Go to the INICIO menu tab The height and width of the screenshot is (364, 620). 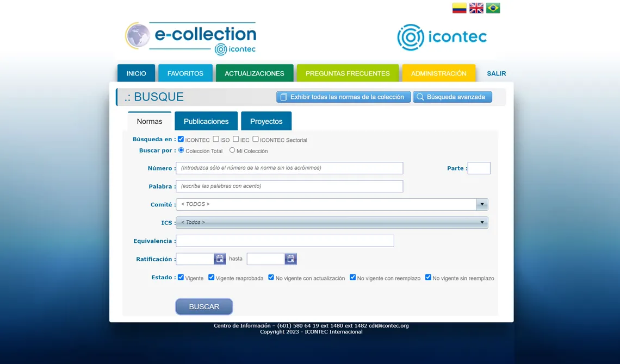136,73
